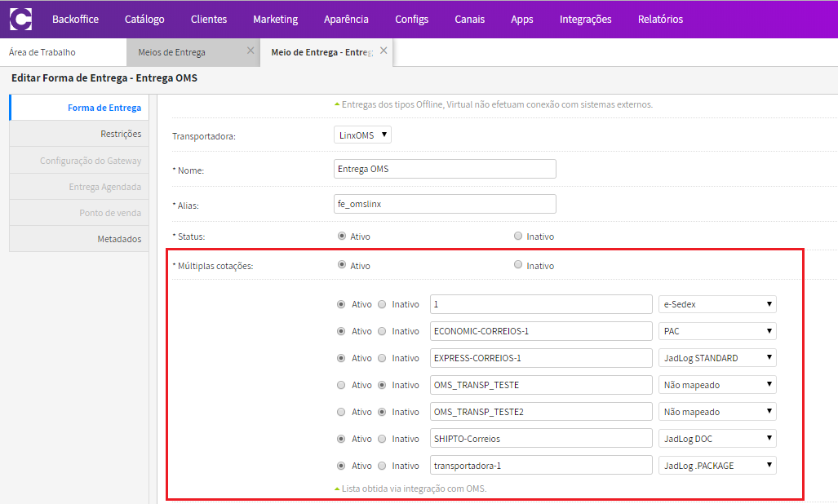This screenshot has width=838, height=504.
Task: Select Ativo for OMS_TRANSP_TESTE2 row
Action: 341,412
